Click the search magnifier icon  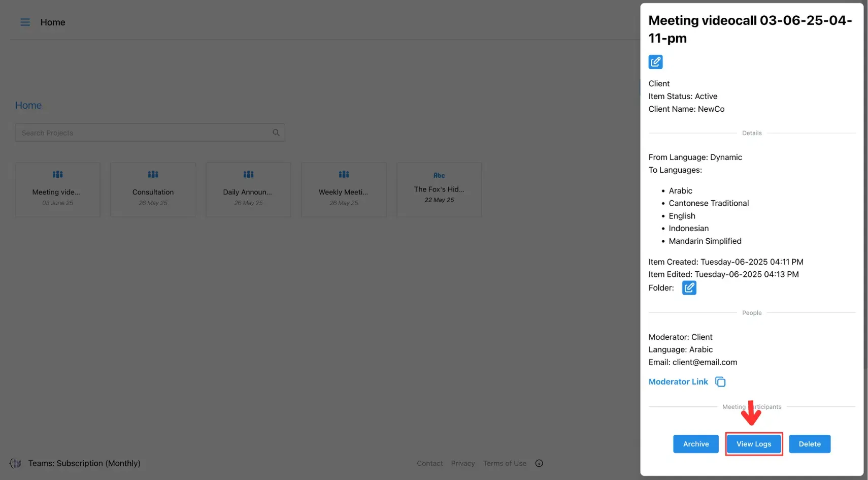(x=276, y=133)
